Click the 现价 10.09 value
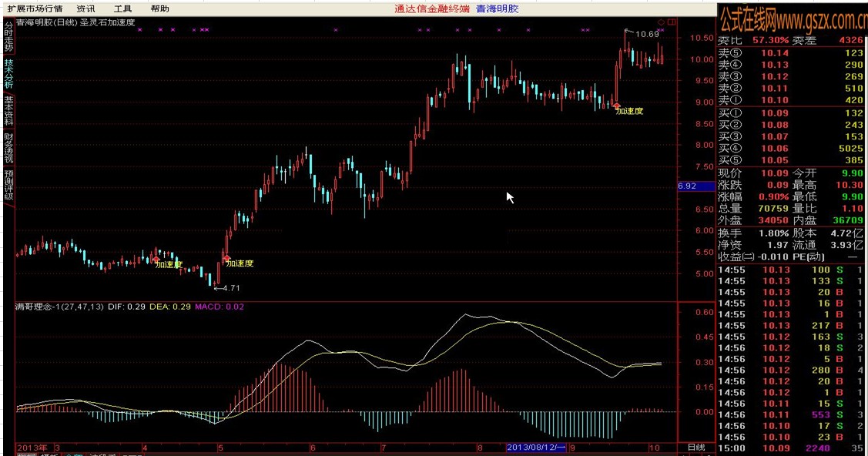The image size is (868, 456). [x=775, y=173]
